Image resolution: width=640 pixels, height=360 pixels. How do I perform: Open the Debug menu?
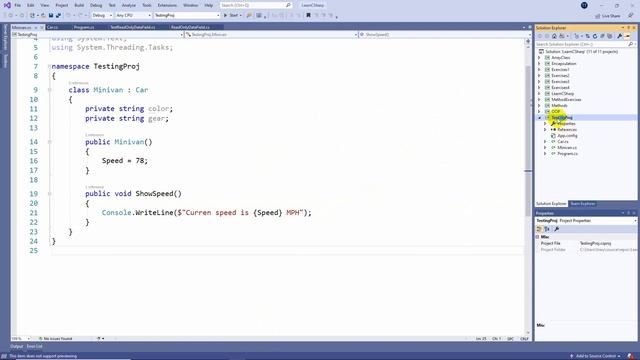(96, 5)
